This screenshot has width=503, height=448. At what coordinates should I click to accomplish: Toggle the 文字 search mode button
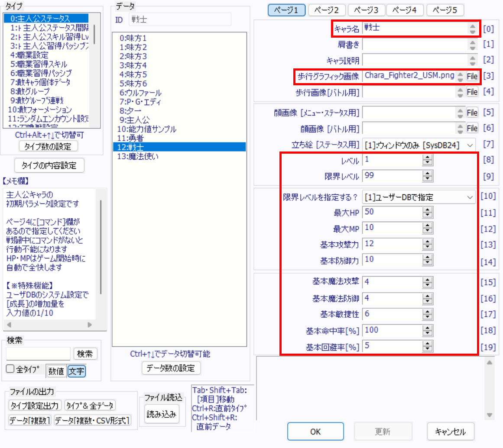pyautogui.click(x=76, y=371)
